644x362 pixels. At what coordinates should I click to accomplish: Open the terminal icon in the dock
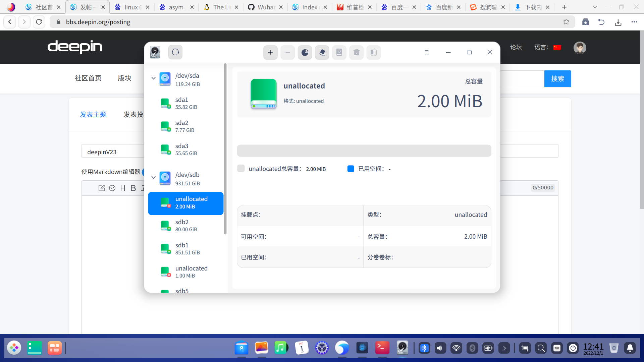(382, 348)
